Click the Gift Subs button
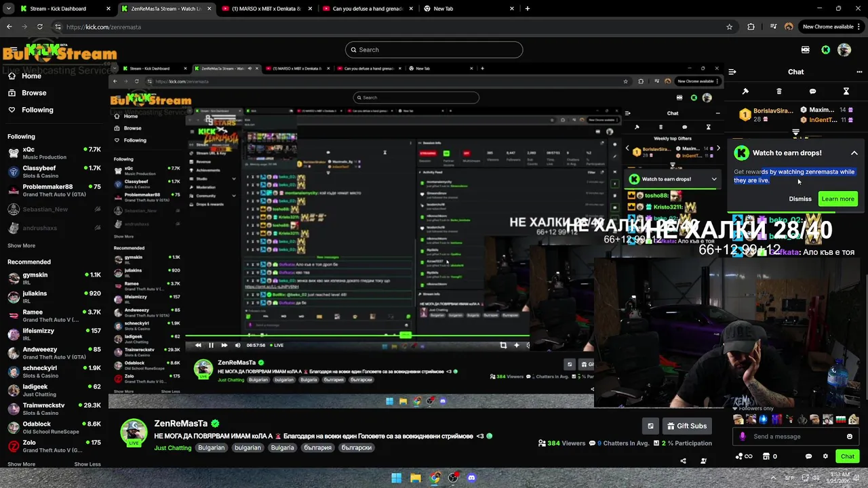 (x=686, y=426)
